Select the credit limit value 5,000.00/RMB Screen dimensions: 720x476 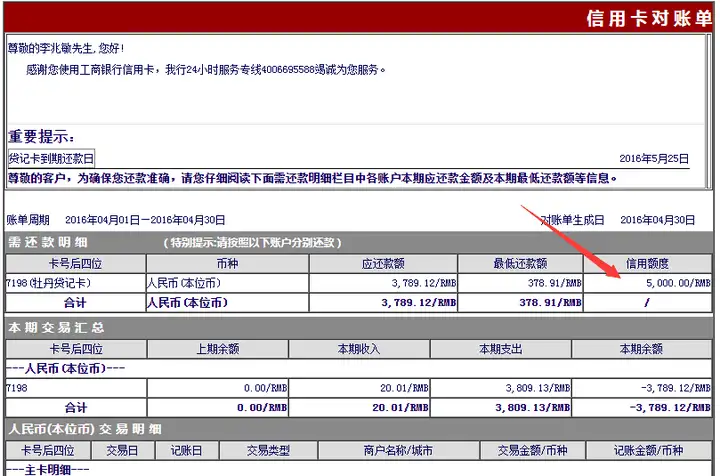click(x=678, y=283)
